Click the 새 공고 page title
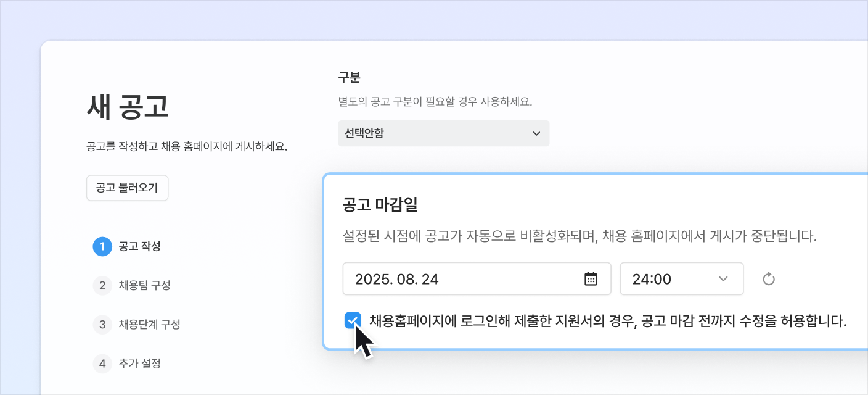 point(128,109)
